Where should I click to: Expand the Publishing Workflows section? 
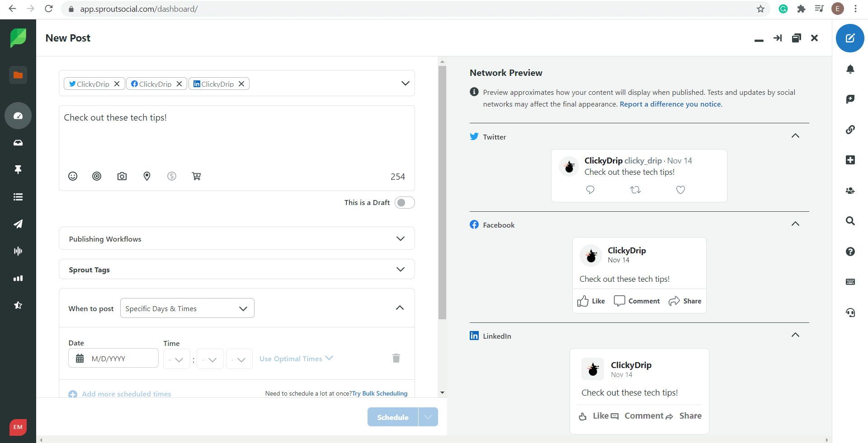(237, 238)
